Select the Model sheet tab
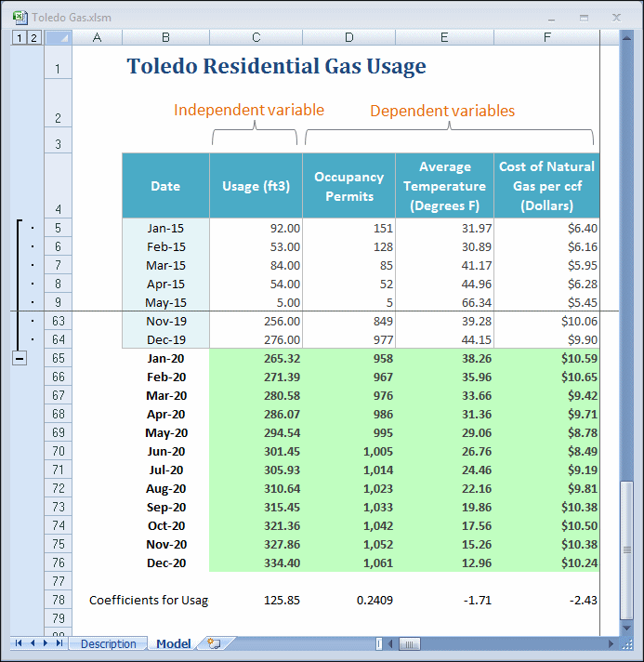Screen dimensions: 644x662 point(174,643)
